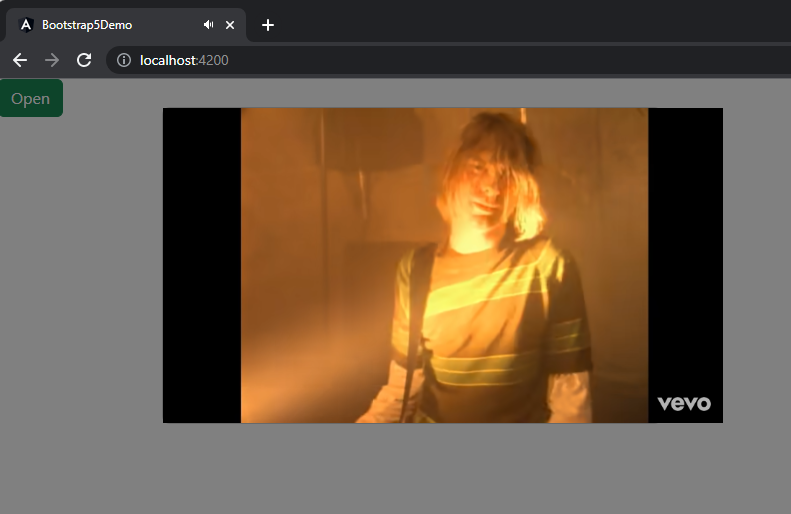Click the port number 4200 in the URL
The width and height of the screenshot is (791, 514).
click(214, 60)
